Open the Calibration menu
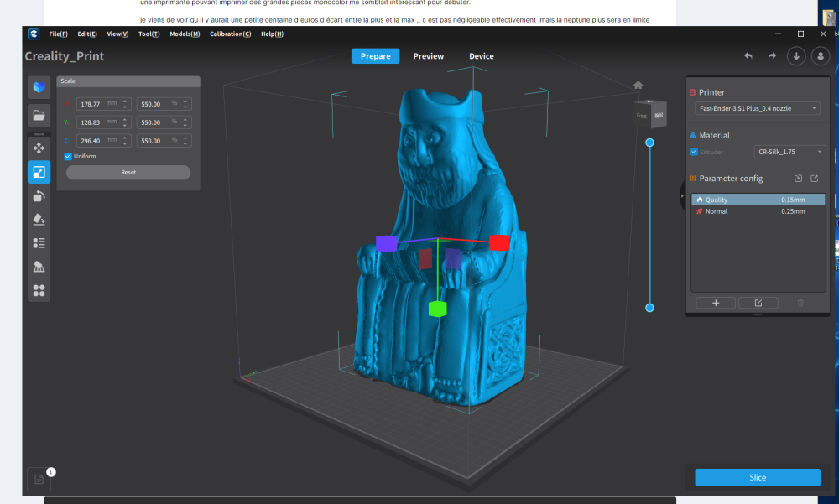This screenshot has width=839, height=504. (x=230, y=34)
